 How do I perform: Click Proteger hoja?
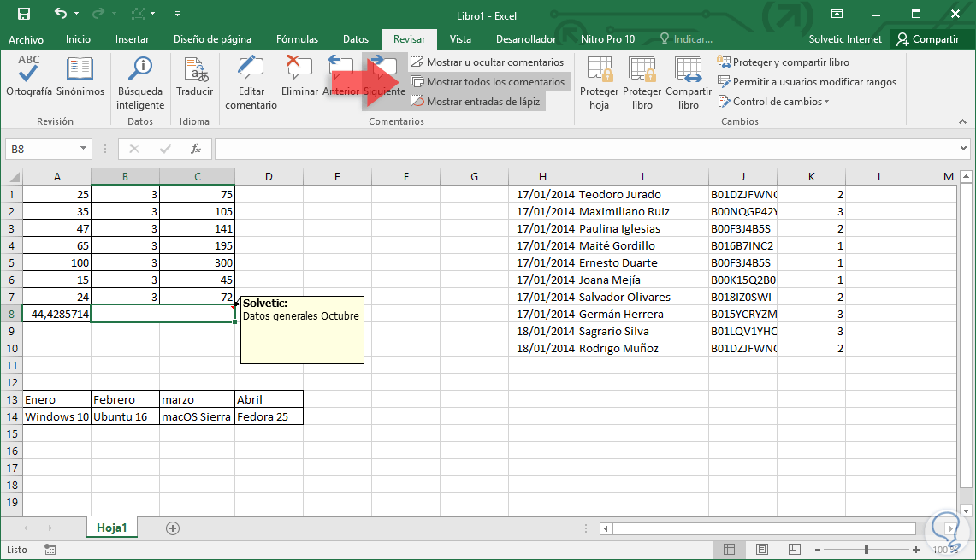point(599,83)
